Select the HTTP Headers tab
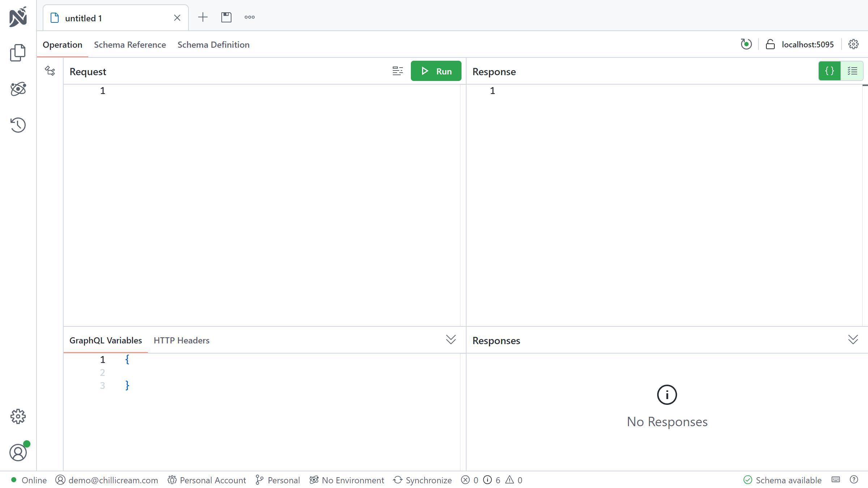The image size is (868, 488). pyautogui.click(x=182, y=341)
